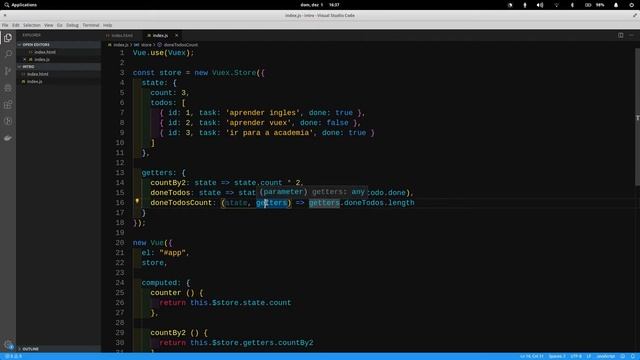The height and width of the screenshot is (360, 640).
Task: Click the 'countBy2' text on line 14
Action: [x=168, y=183]
